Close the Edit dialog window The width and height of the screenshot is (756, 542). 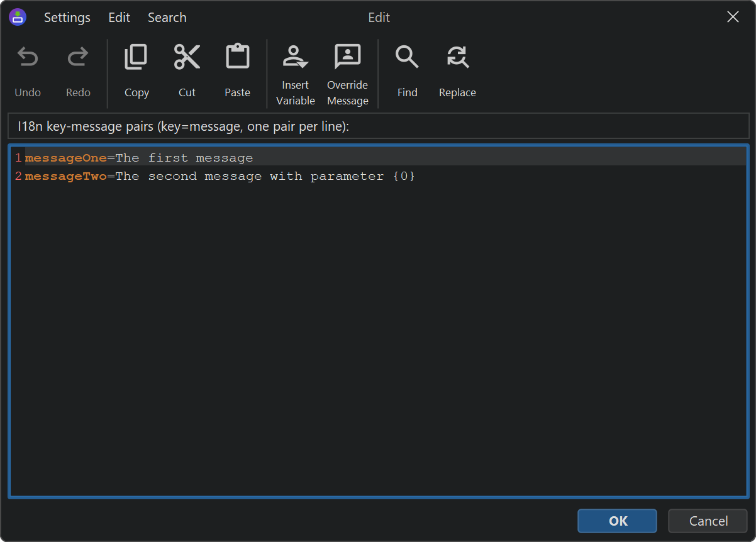pyautogui.click(x=733, y=18)
